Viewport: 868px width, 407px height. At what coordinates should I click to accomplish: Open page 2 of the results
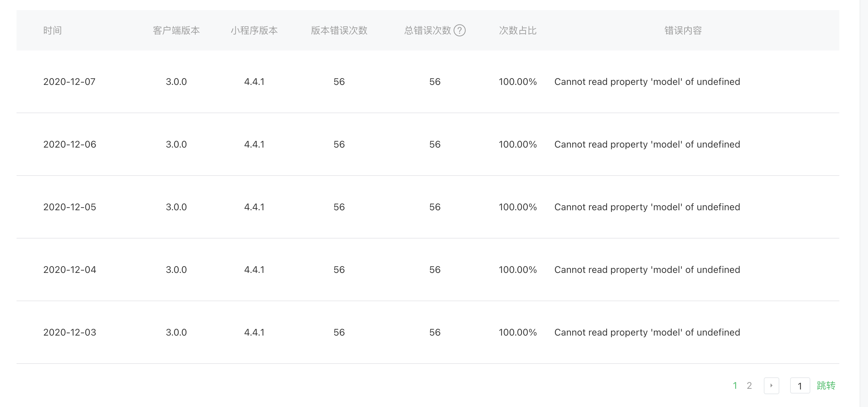click(749, 385)
